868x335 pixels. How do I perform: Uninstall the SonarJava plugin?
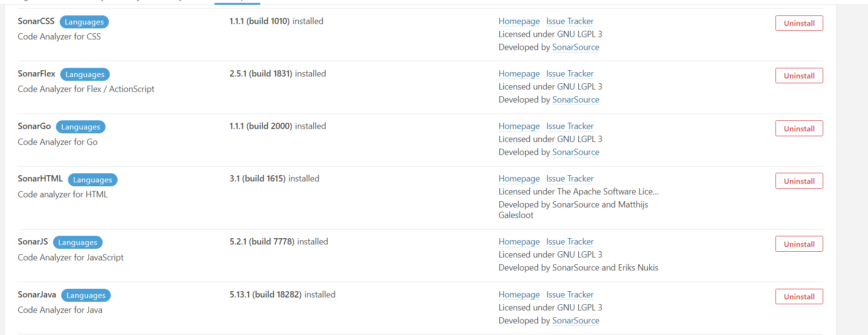point(799,296)
